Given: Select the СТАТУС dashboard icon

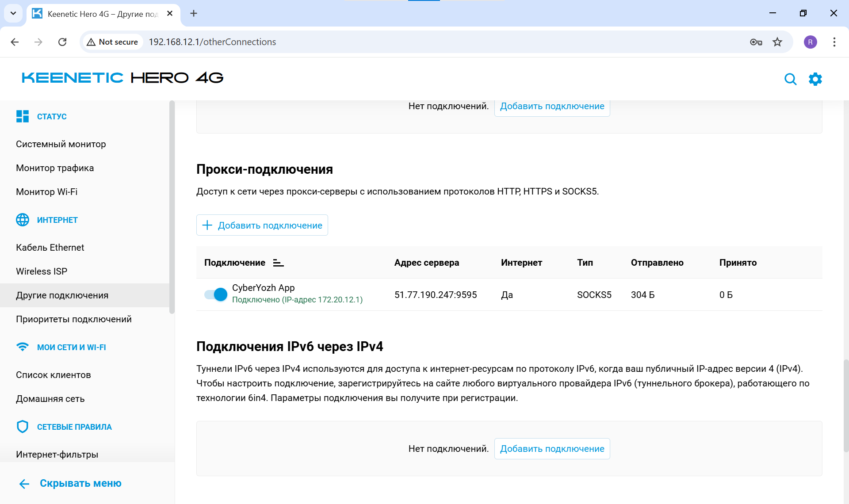Looking at the screenshot, I should [x=23, y=116].
